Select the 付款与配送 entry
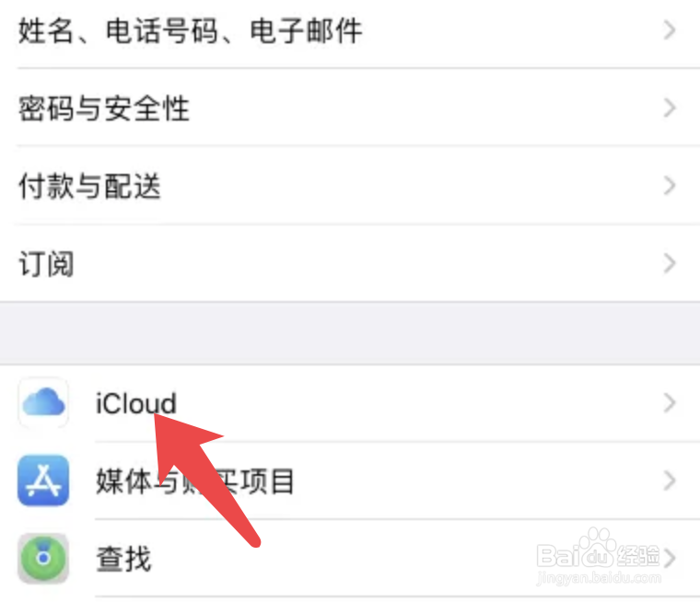 pos(350,186)
